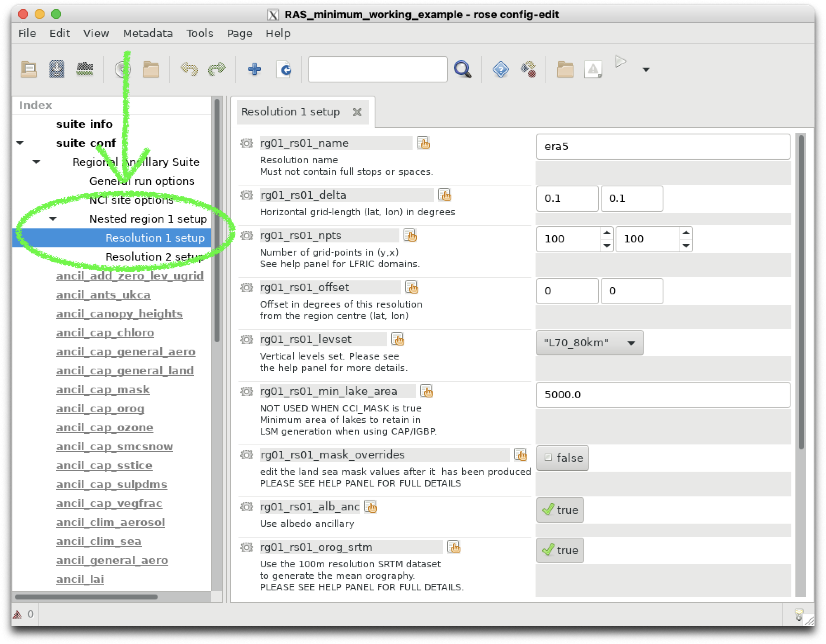This screenshot has height=644, width=826.
Task: Decrease the second npts value with down arrow
Action: [x=686, y=245]
